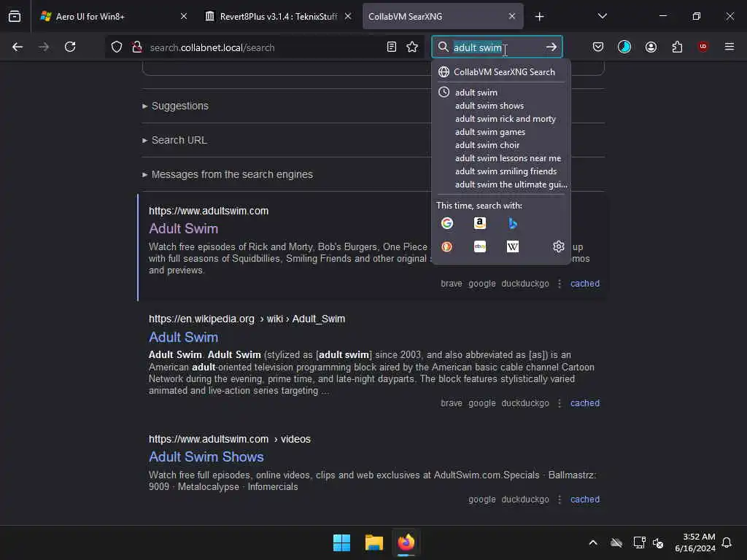This screenshot has width=747, height=560.
Task: Search this time with Bing
Action: (x=513, y=223)
